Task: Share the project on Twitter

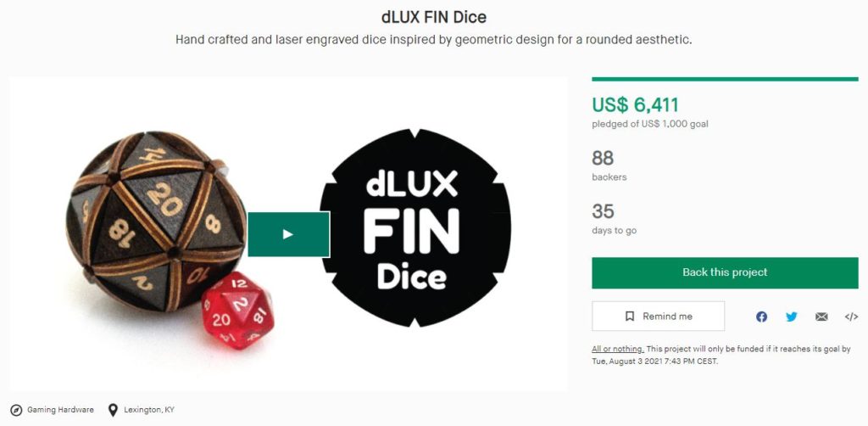Action: (x=792, y=317)
